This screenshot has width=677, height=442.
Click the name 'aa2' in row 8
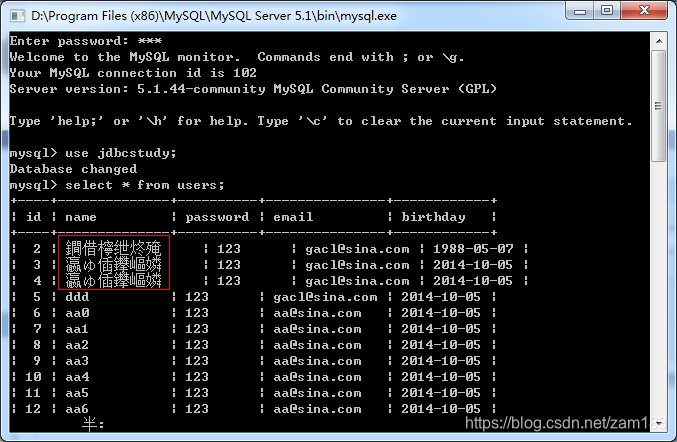point(77,345)
